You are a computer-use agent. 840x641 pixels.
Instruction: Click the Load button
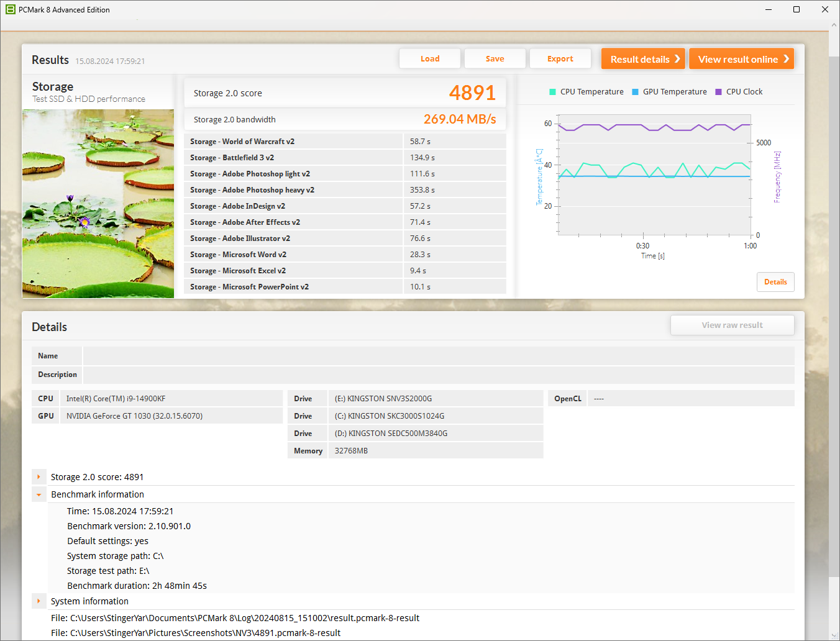[430, 59]
